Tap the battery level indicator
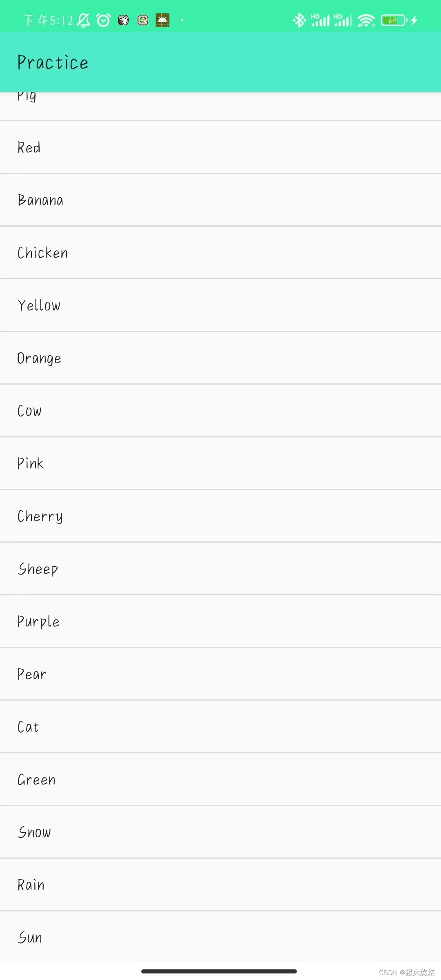The image size is (441, 980). (394, 20)
